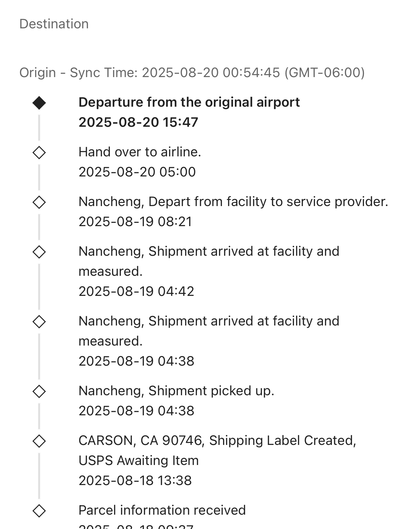This screenshot has width=420, height=529.
Task: Click the Hand over to airline event text
Action: click(x=140, y=152)
